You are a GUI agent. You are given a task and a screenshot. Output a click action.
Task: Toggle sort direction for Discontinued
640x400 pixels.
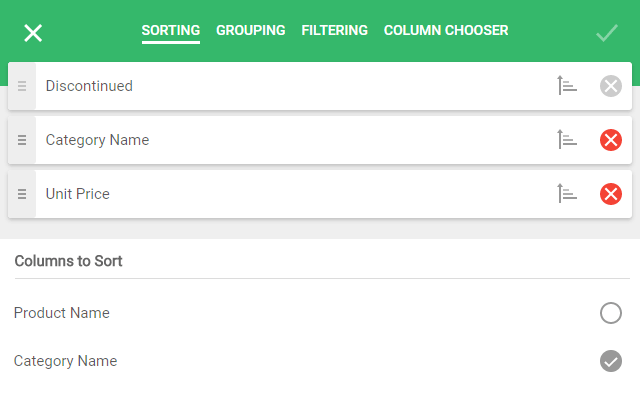567,86
